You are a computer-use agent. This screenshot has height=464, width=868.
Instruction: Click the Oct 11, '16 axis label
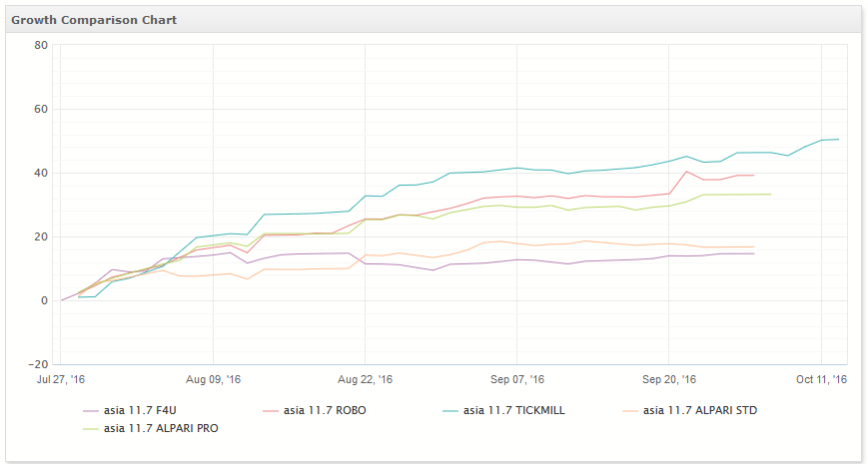click(x=821, y=379)
